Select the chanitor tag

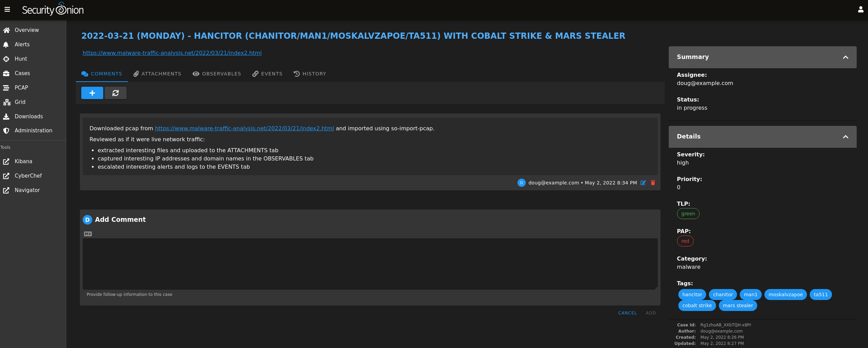[723, 295]
